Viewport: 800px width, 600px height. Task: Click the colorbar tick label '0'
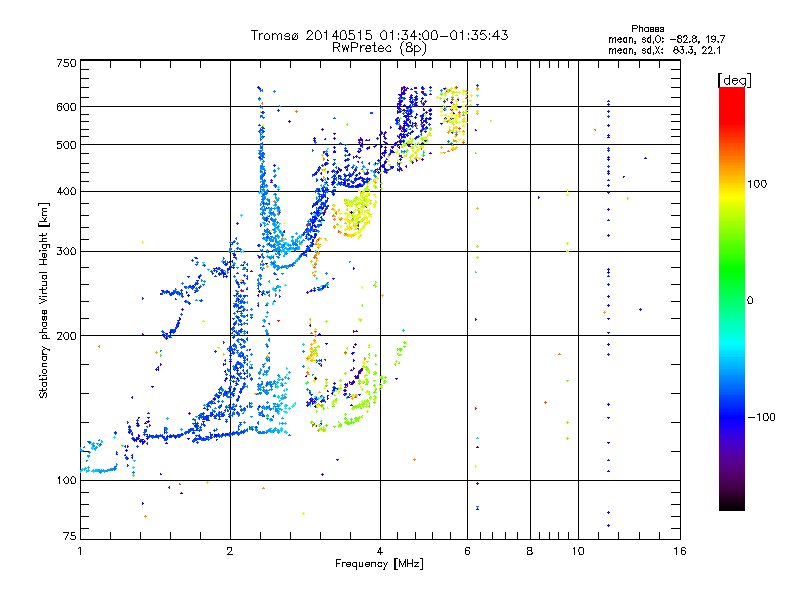pos(750,300)
